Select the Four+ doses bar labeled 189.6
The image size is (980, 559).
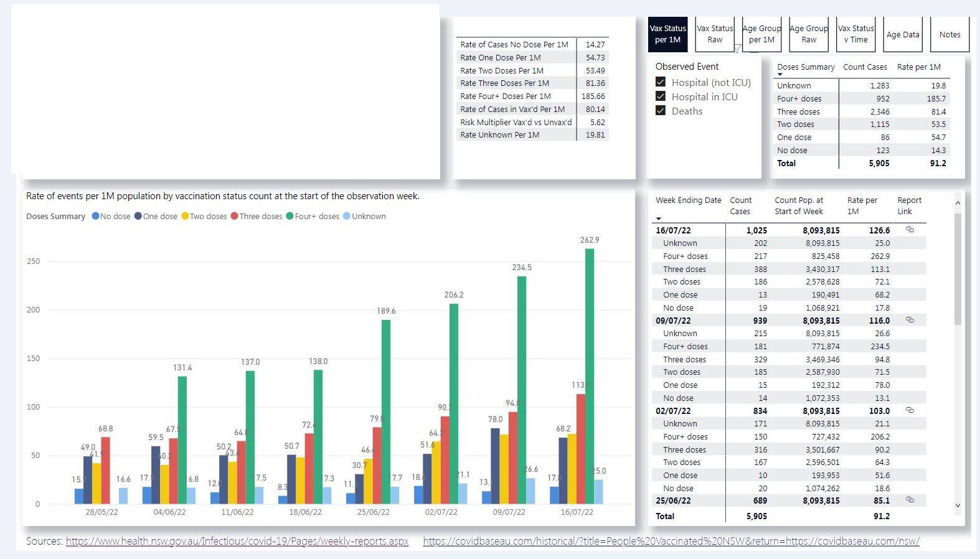click(x=386, y=411)
